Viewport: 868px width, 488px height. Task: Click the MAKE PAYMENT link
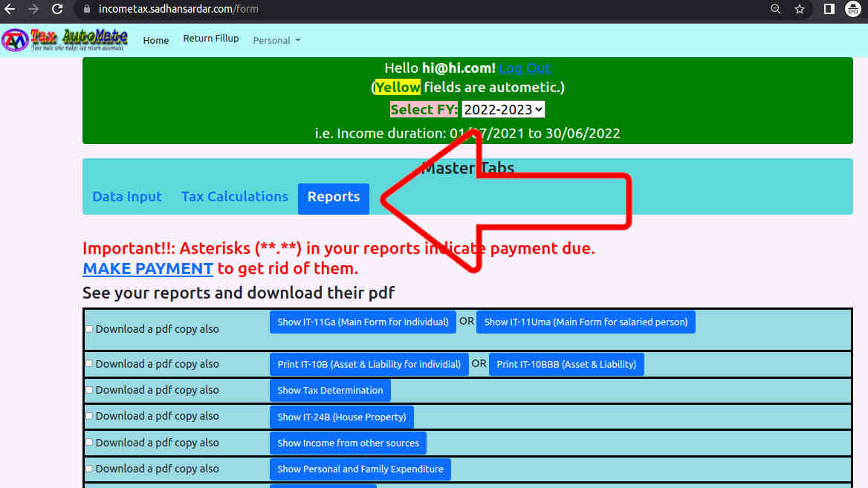click(x=148, y=268)
